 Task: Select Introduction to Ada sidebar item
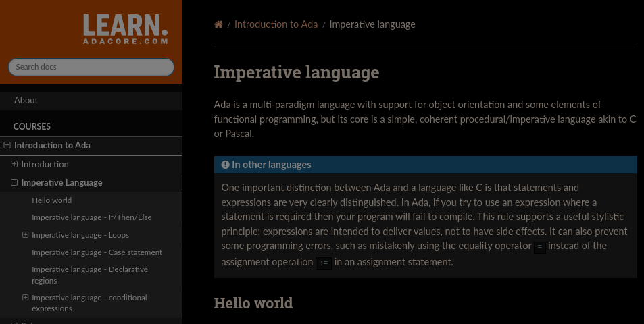[52, 145]
